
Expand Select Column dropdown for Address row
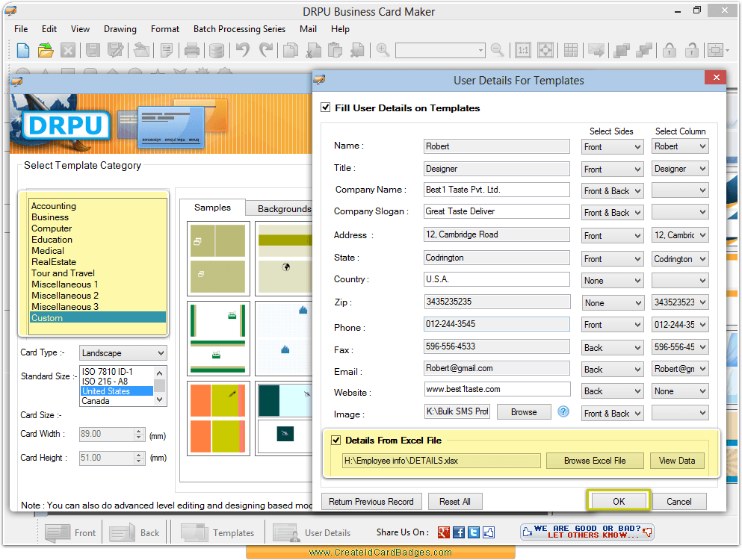click(x=680, y=235)
